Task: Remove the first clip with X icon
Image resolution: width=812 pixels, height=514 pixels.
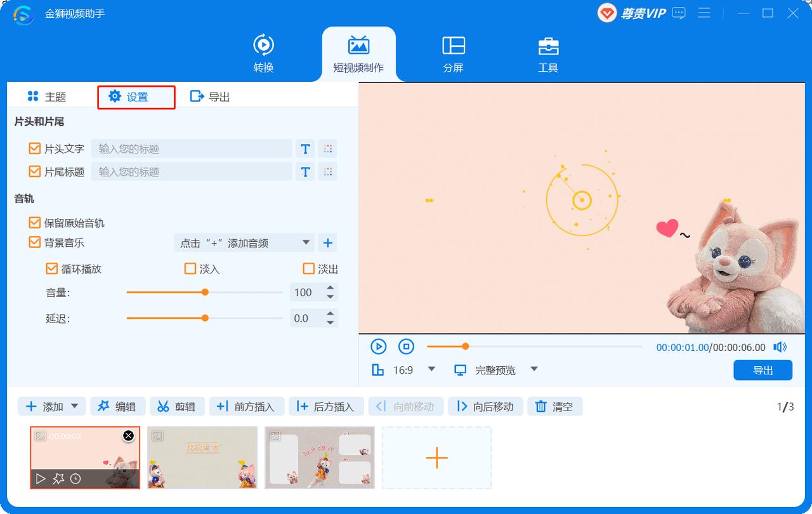Action: coord(129,435)
